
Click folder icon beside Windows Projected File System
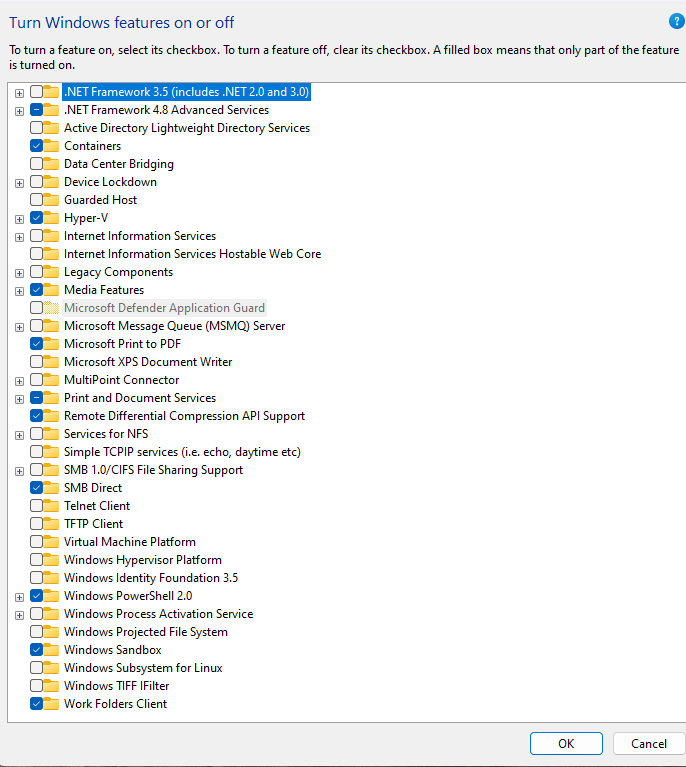click(51, 632)
